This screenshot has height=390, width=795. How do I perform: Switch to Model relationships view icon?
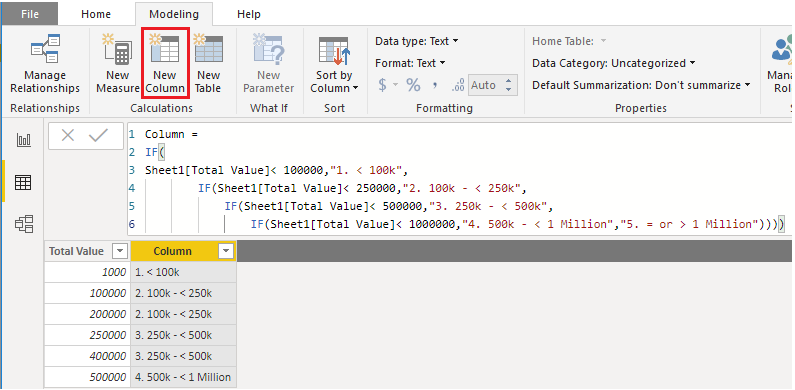24,224
